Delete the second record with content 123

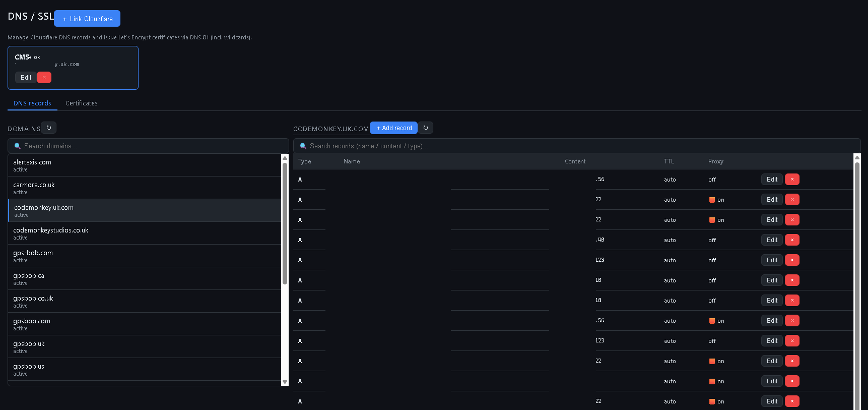point(792,341)
